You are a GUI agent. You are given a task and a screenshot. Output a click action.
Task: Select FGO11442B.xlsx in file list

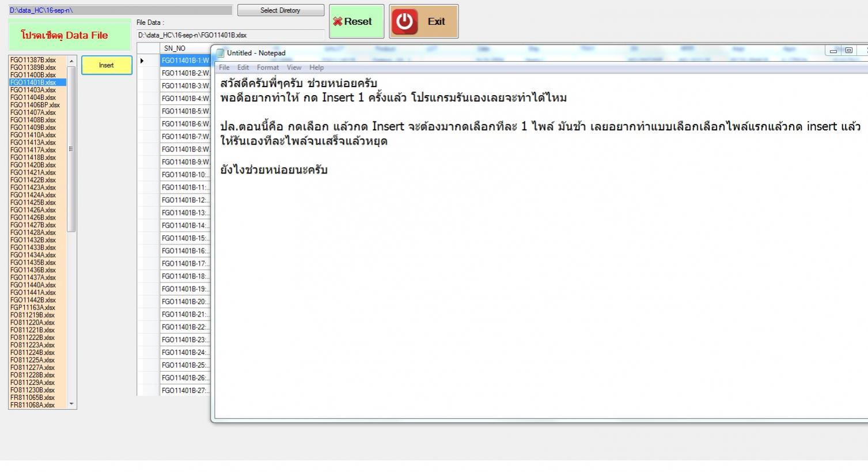click(x=33, y=300)
